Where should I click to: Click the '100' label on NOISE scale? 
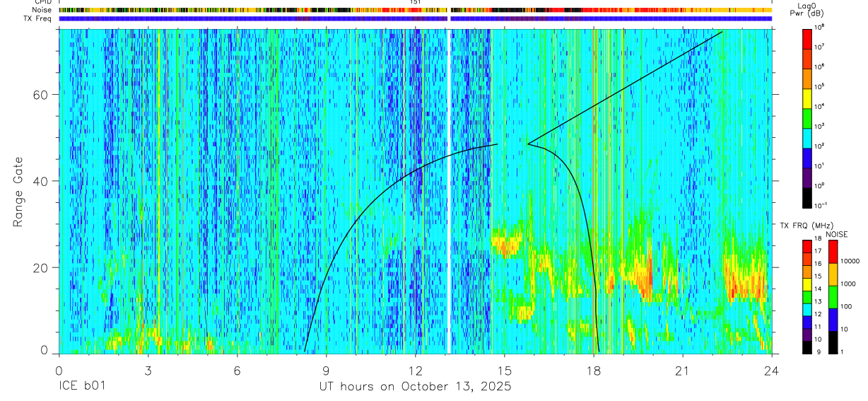pos(847,307)
